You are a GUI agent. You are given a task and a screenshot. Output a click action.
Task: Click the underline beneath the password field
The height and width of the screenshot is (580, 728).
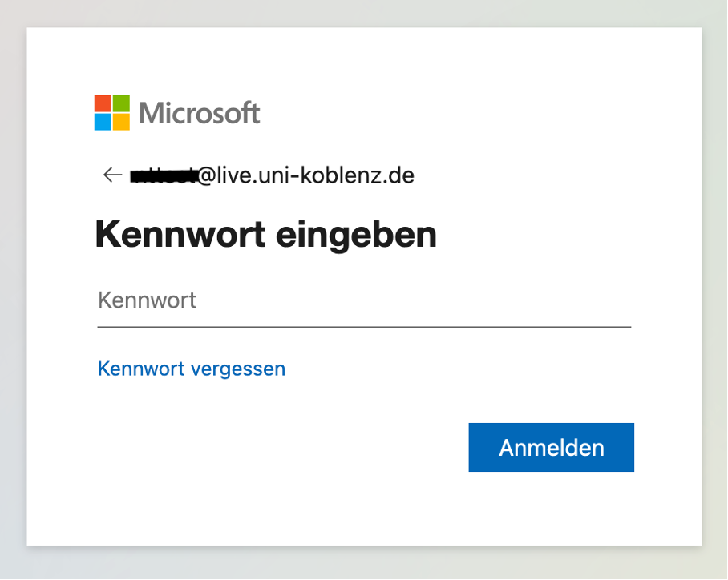(364, 327)
